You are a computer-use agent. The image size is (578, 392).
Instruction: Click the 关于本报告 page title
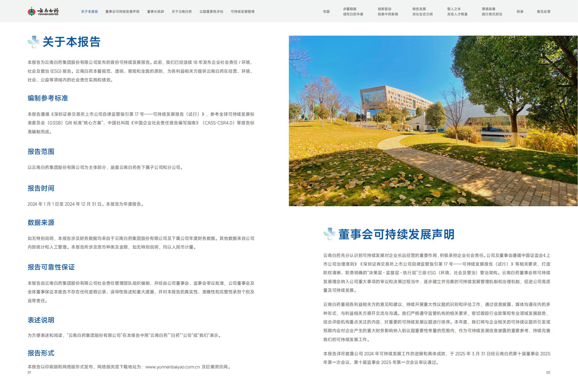[72, 42]
